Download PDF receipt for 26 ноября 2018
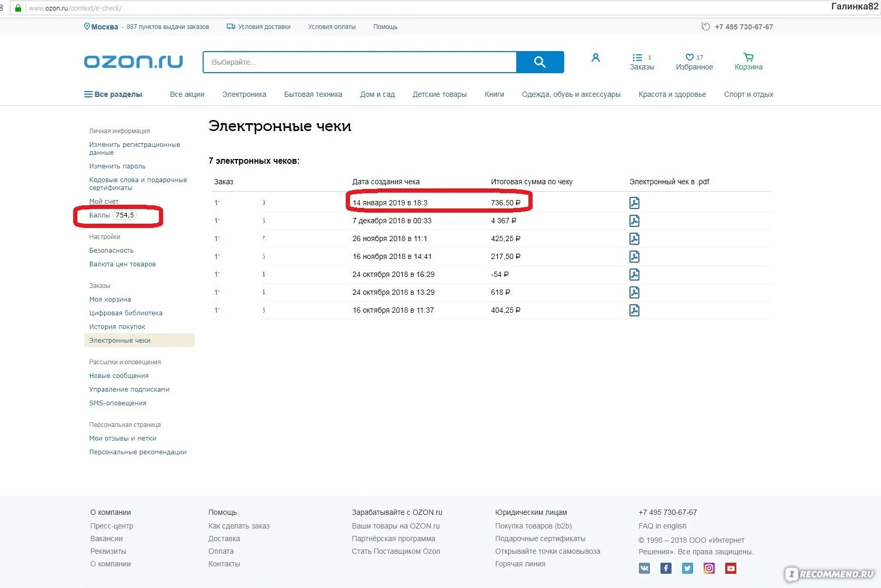This screenshot has height=588, width=881. click(635, 238)
